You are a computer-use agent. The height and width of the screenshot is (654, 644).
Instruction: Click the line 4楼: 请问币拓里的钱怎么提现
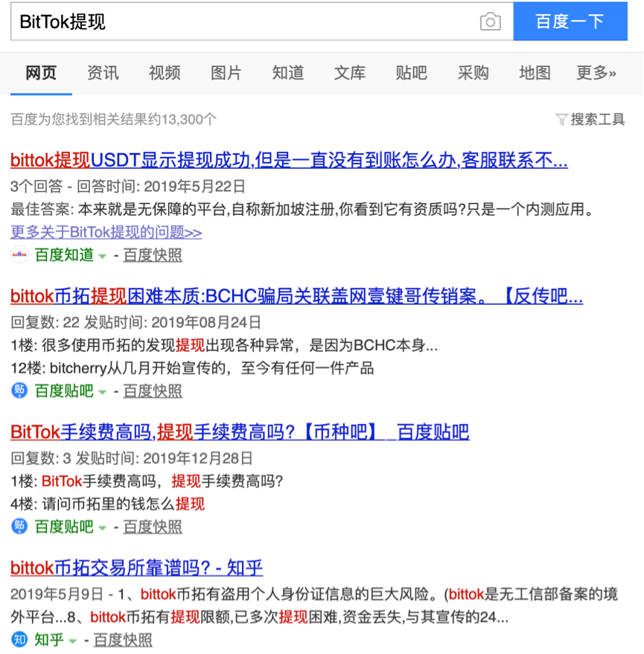108,504
